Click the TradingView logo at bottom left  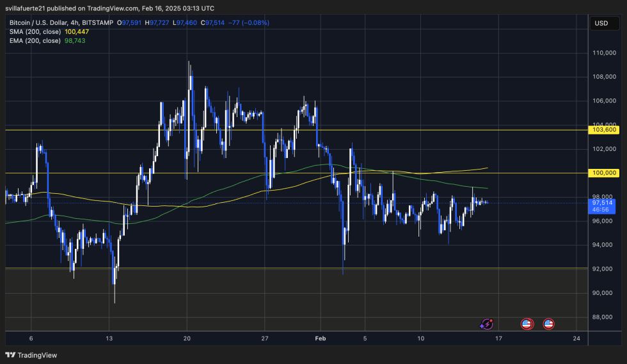coord(31,355)
